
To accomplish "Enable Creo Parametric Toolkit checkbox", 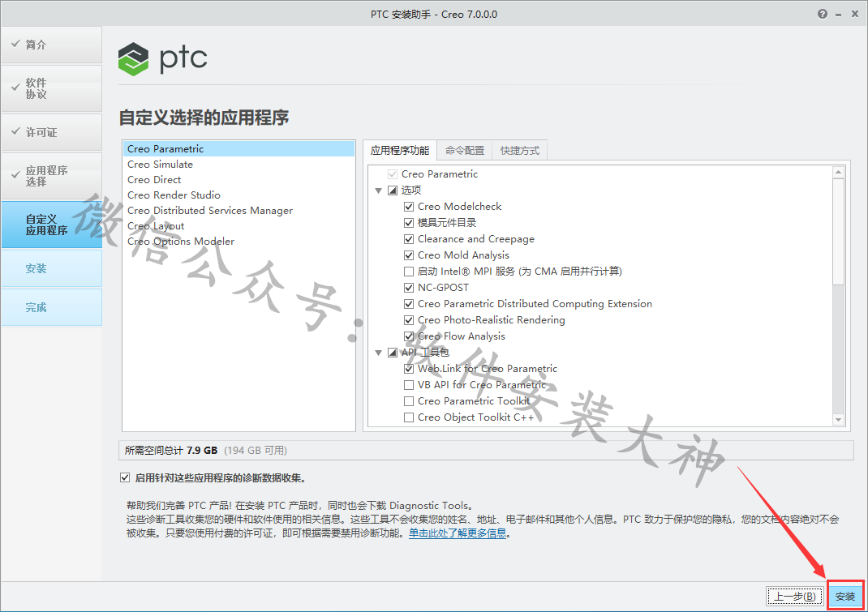I will tap(409, 401).
